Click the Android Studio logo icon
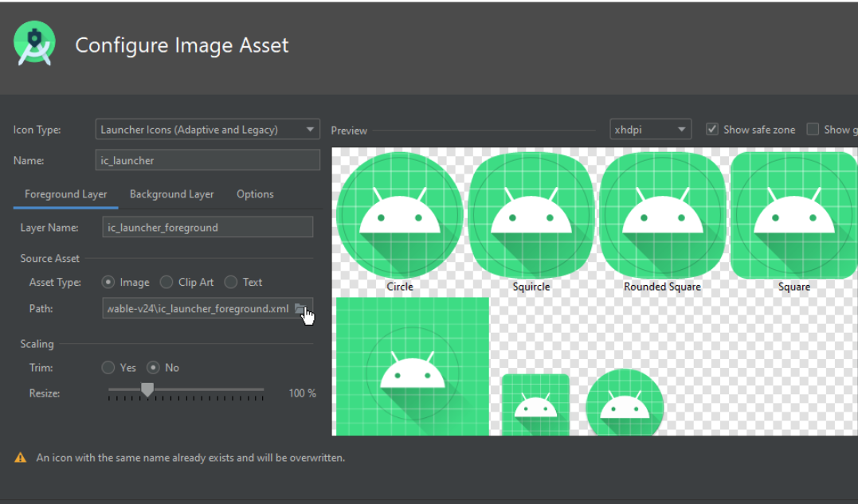 (x=34, y=44)
